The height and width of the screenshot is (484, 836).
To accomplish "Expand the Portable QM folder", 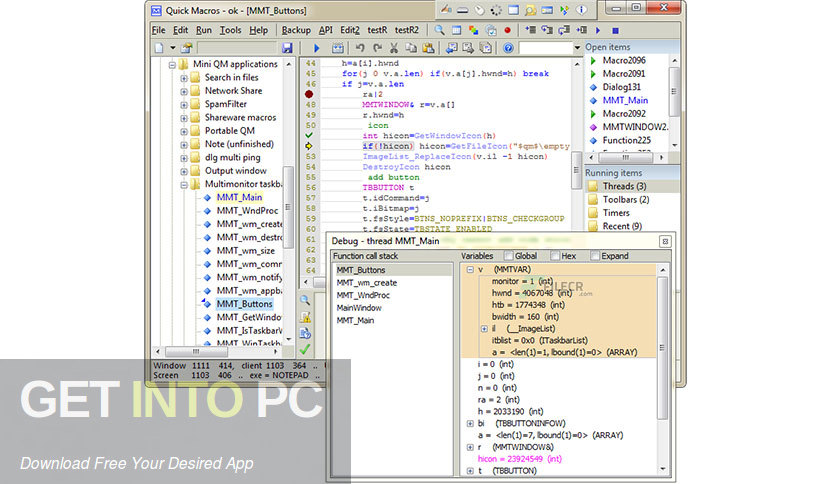I will pyautogui.click(x=183, y=131).
